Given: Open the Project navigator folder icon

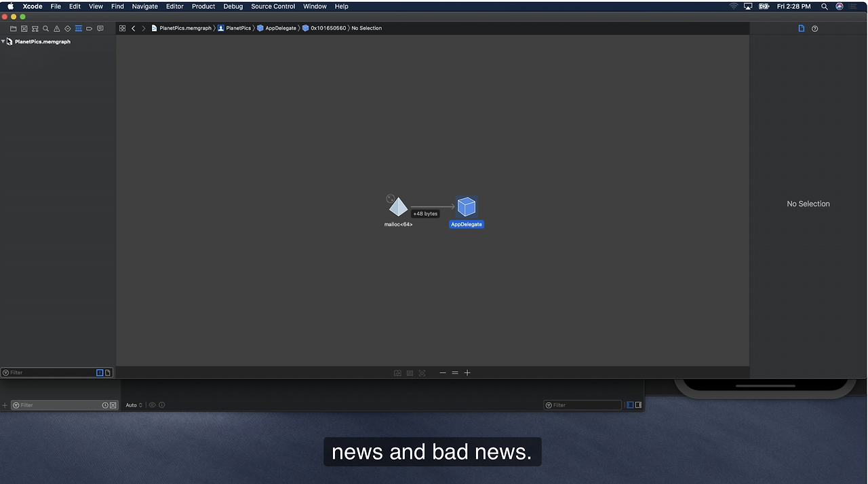Looking at the screenshot, I should tap(13, 29).
